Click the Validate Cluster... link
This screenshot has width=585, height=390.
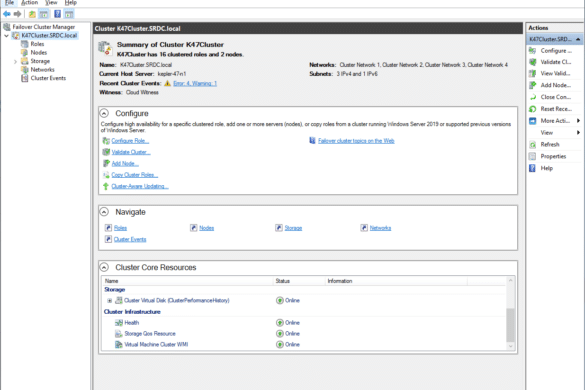131,152
